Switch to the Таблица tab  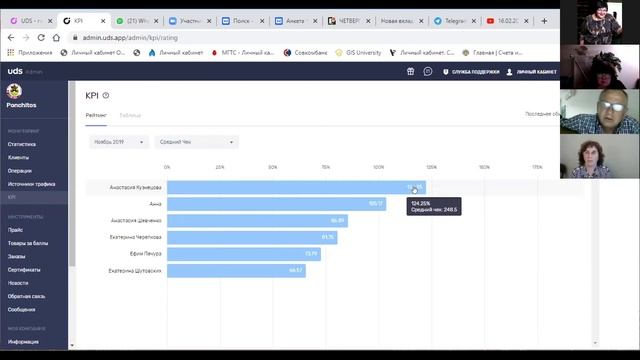click(x=130, y=116)
